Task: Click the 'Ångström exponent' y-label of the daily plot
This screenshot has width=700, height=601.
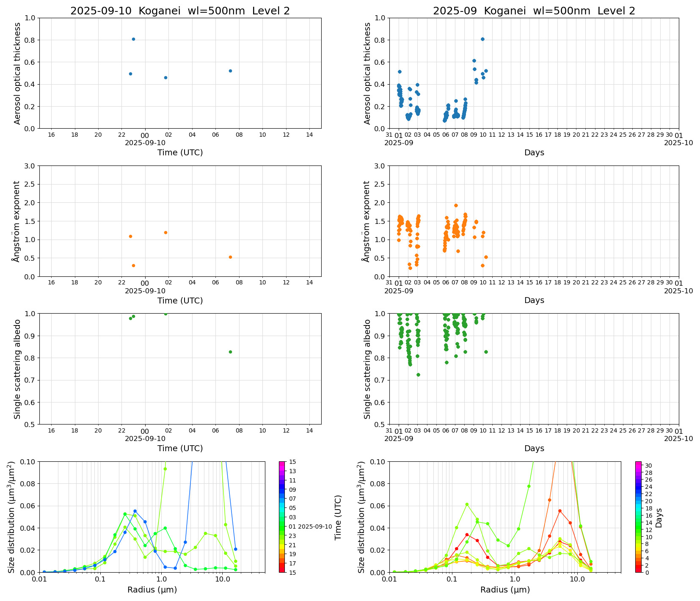Action: click(x=17, y=221)
